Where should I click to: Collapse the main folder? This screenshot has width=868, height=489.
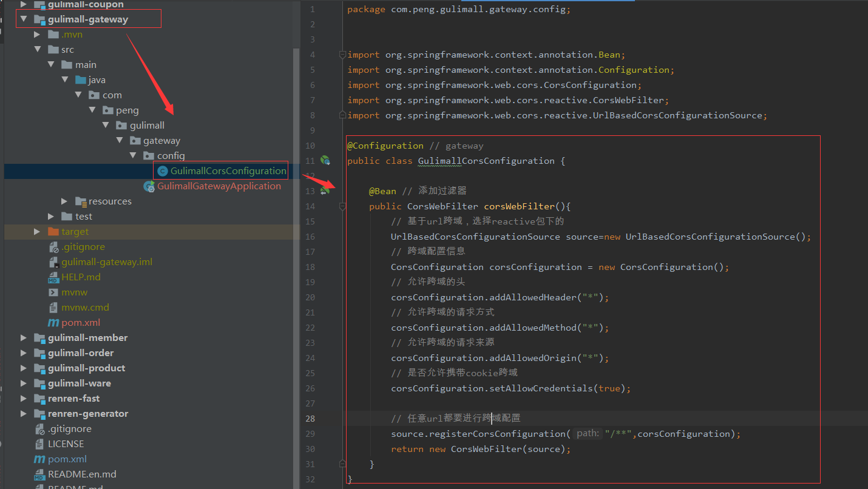(x=51, y=64)
